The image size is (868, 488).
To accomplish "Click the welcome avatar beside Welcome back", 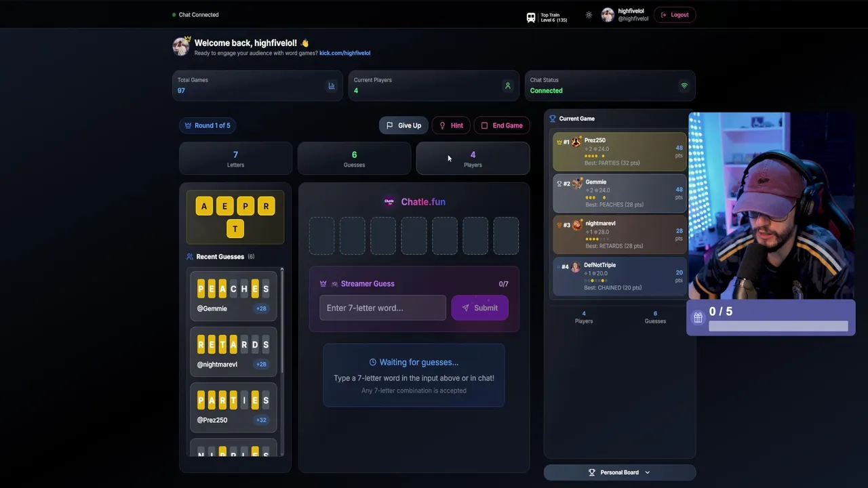I will (181, 46).
